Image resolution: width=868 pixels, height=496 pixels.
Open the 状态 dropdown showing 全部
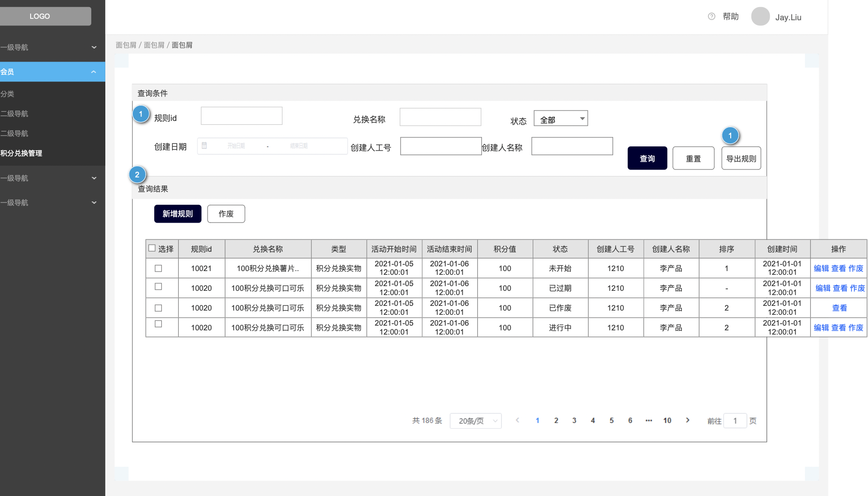coord(561,119)
